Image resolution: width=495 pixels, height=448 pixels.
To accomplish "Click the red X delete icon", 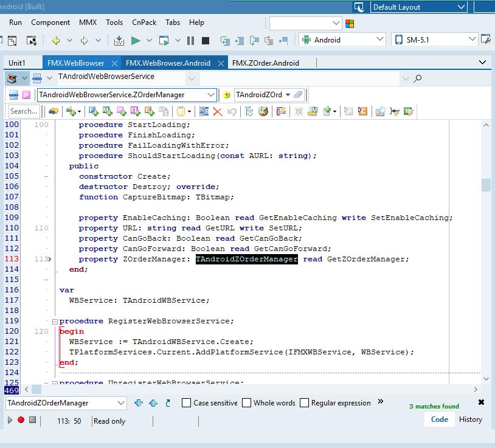I will point(218,111).
